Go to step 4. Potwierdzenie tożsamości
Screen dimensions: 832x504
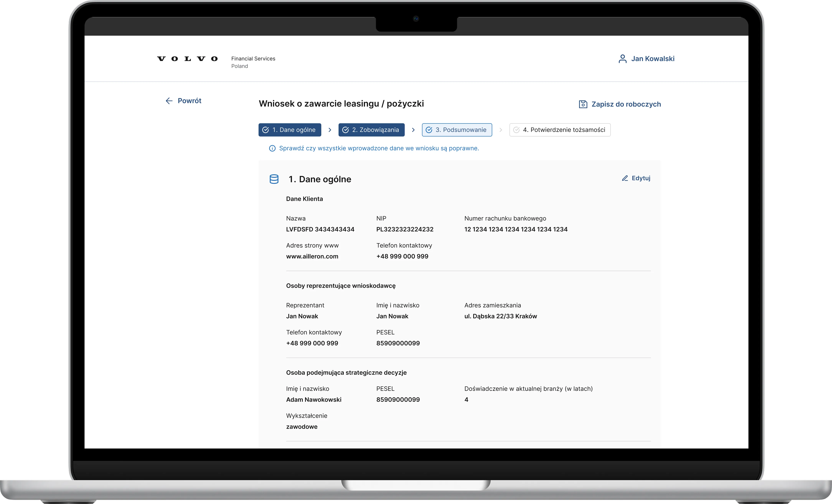[x=560, y=130]
